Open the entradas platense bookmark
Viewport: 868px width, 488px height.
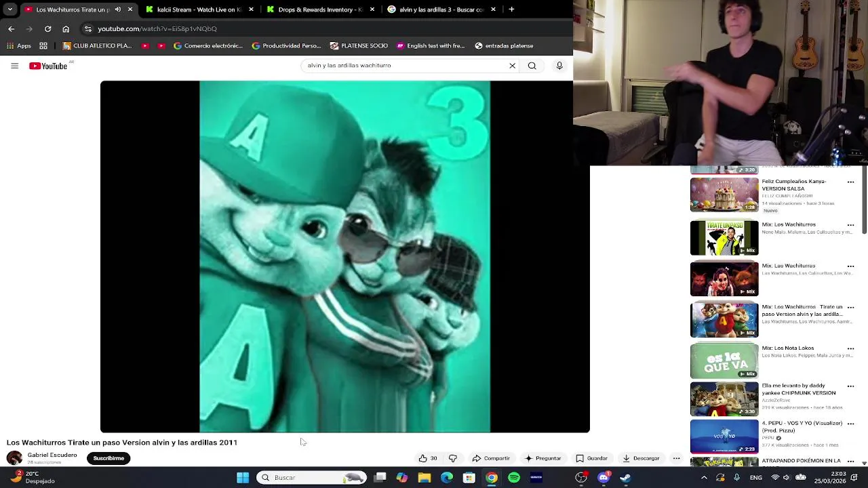pos(504,45)
